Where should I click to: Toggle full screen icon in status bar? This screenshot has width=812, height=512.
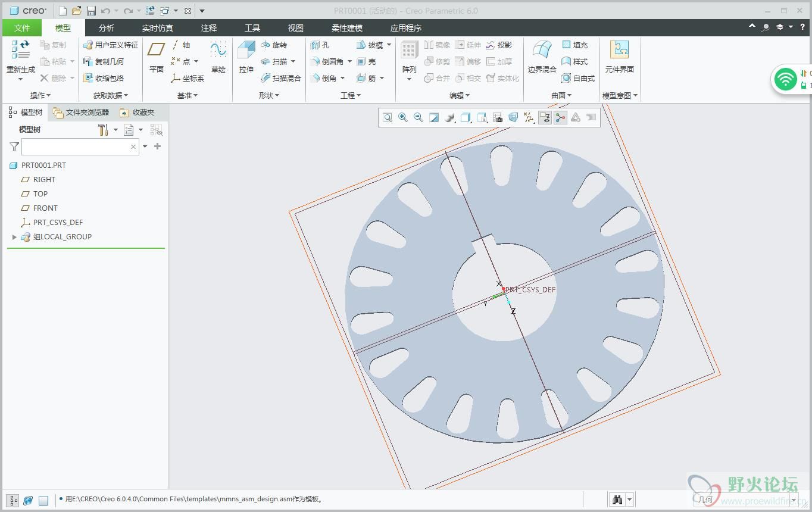click(x=43, y=500)
